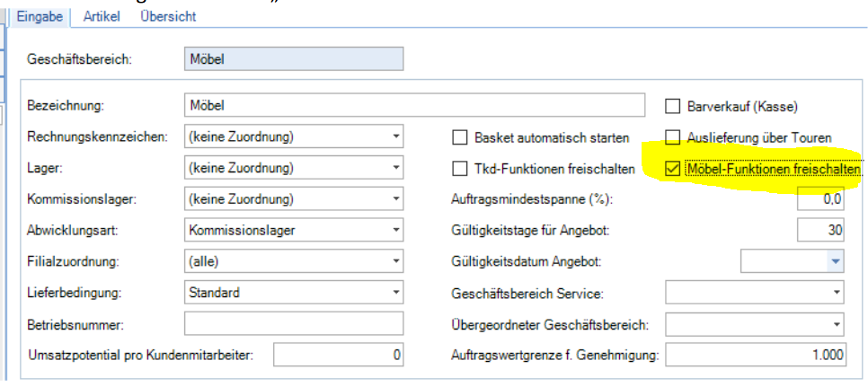Viewport: 868px width, 387px height.
Task: Open the Filialzuordnung dropdown
Action: [396, 261]
